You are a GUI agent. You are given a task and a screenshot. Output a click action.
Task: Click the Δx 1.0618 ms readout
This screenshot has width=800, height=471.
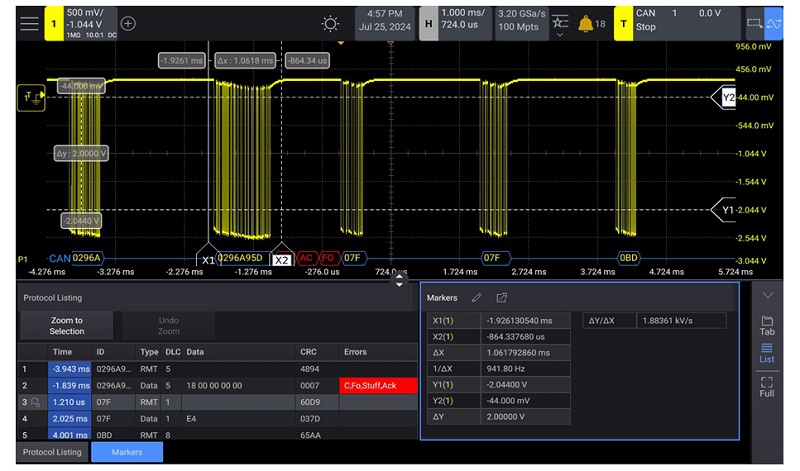(245, 60)
